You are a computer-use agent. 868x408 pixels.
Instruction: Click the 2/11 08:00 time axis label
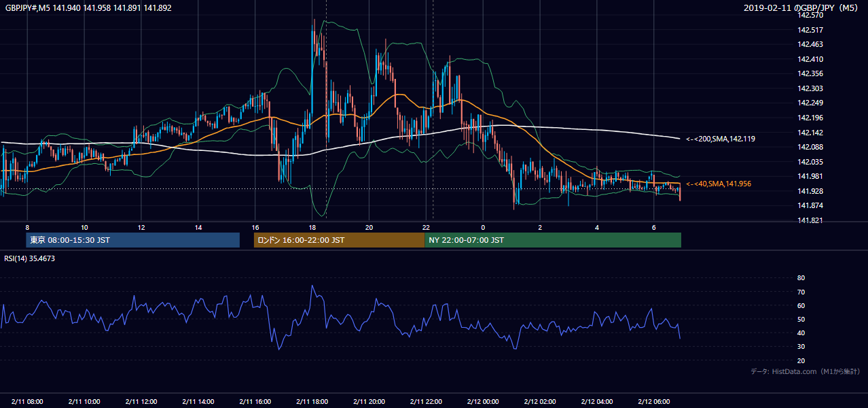(x=27, y=402)
